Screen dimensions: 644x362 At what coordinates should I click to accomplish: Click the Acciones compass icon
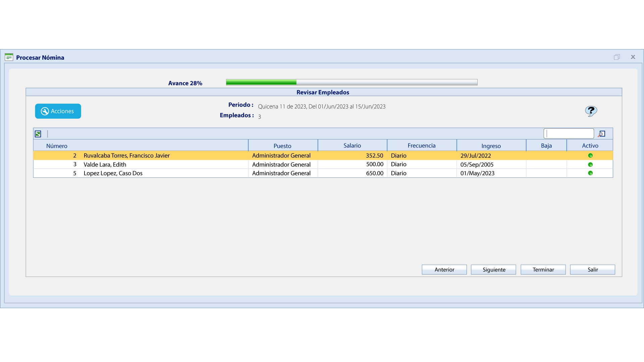[x=45, y=111]
